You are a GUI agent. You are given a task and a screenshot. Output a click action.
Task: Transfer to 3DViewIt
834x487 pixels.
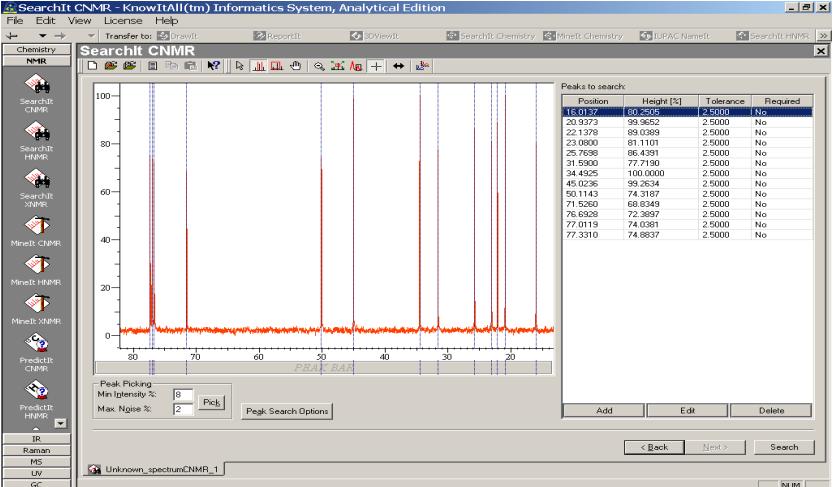click(374, 36)
